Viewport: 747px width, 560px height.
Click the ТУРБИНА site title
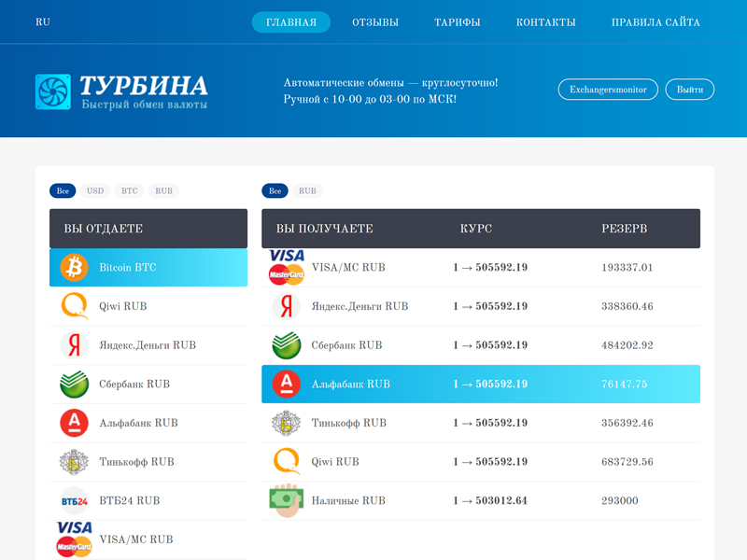[144, 86]
